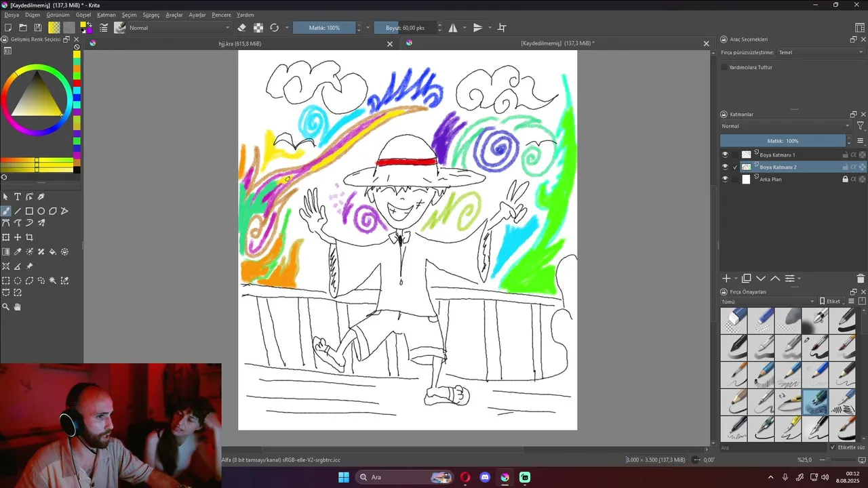Toggle alpha lock on Boya Katmanı 1
Screen dimensions: 868x488
pyautogui.click(x=862, y=155)
